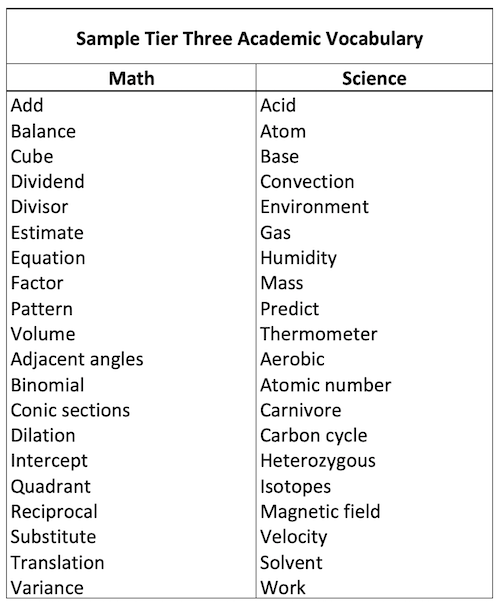This screenshot has width=500, height=602.
Task: Click on Conic sections entry
Action: click(x=70, y=410)
